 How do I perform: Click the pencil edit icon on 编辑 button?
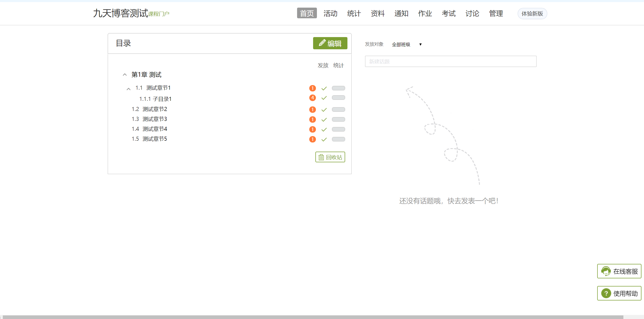click(322, 43)
